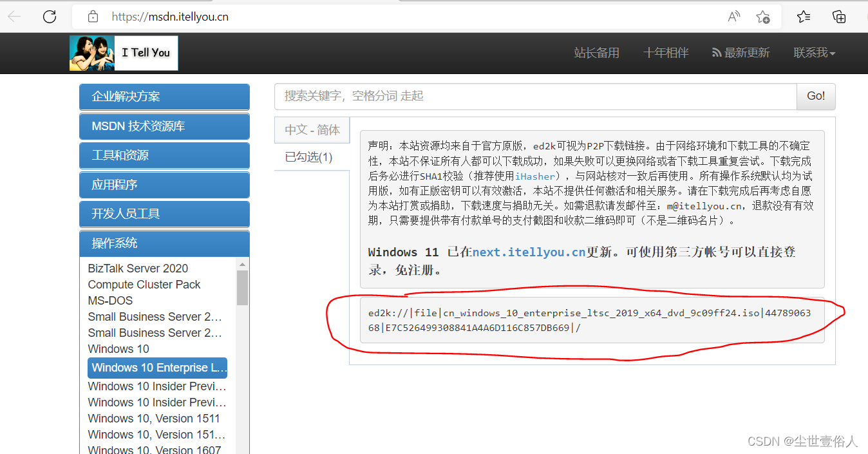Click the site lock icon in address bar

tap(93, 17)
